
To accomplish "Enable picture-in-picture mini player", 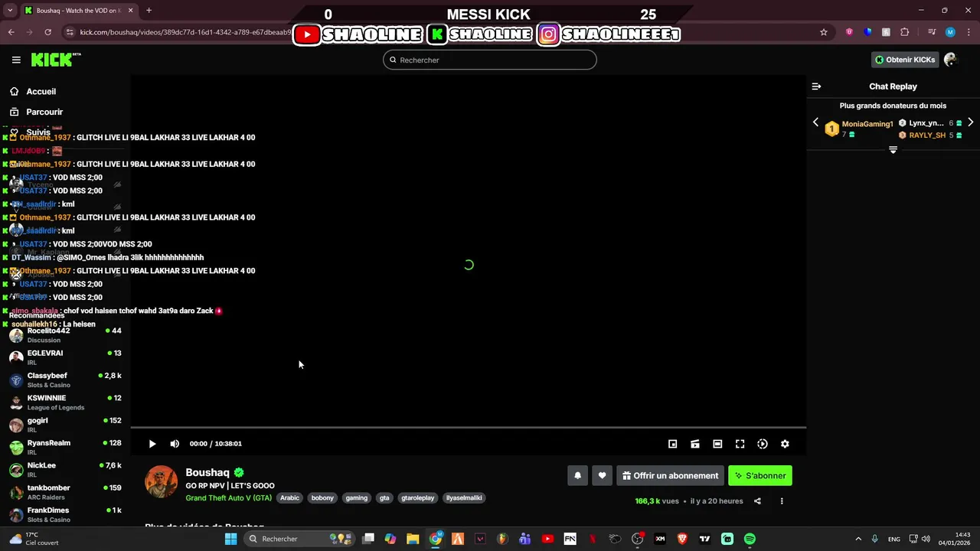I will tap(672, 444).
